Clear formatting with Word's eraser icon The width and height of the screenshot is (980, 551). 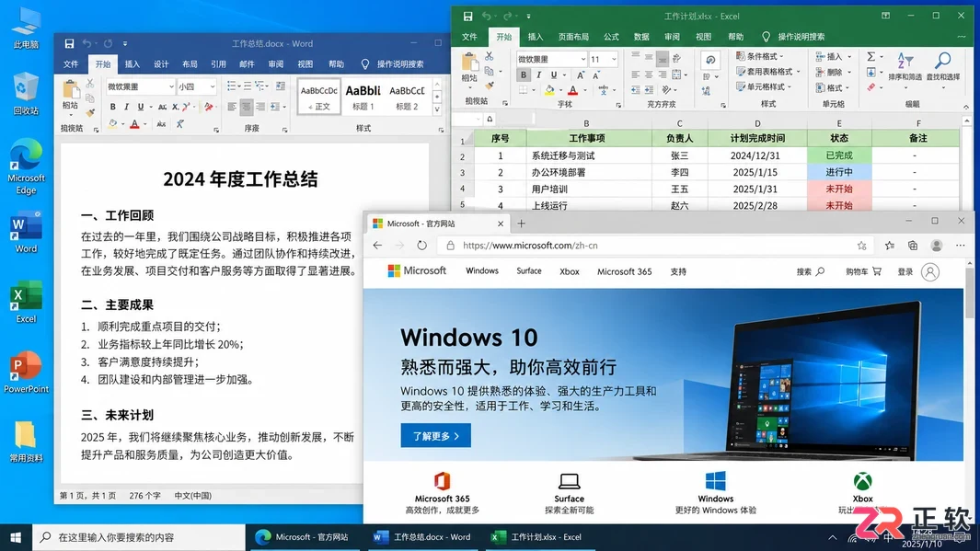click(x=209, y=107)
